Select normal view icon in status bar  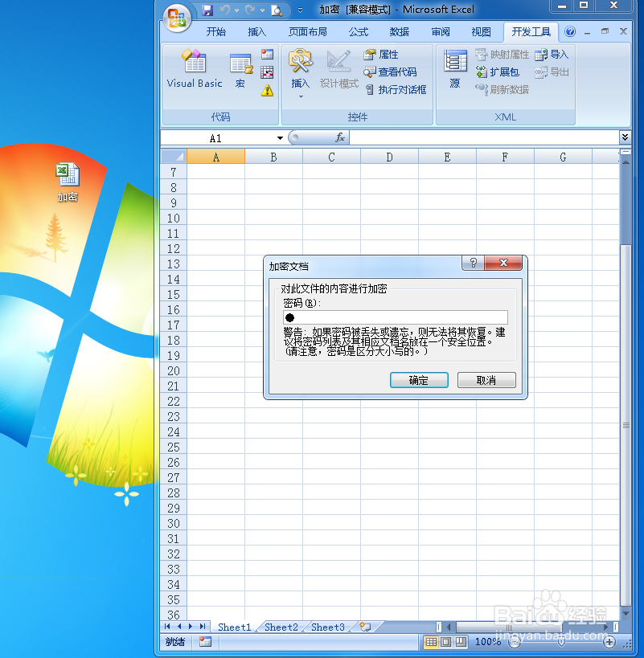432,642
